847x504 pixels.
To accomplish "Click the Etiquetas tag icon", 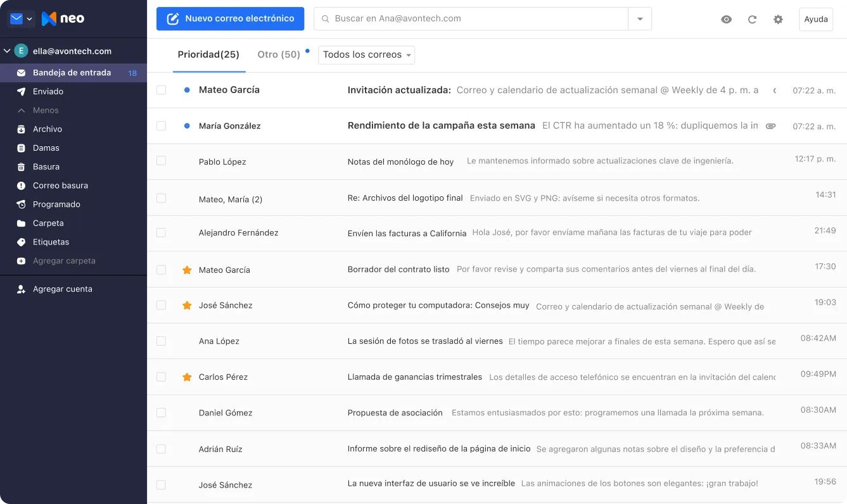I will click(x=21, y=242).
